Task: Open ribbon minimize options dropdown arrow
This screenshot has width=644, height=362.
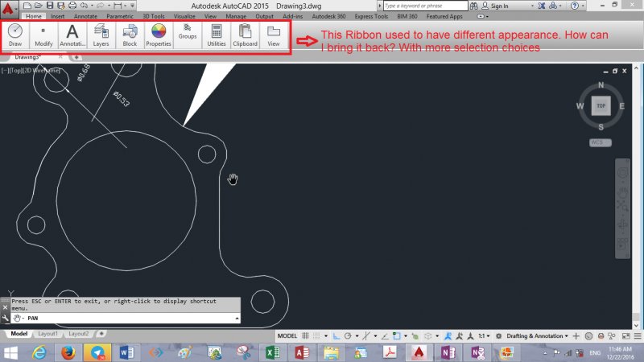Action: pyautogui.click(x=487, y=17)
